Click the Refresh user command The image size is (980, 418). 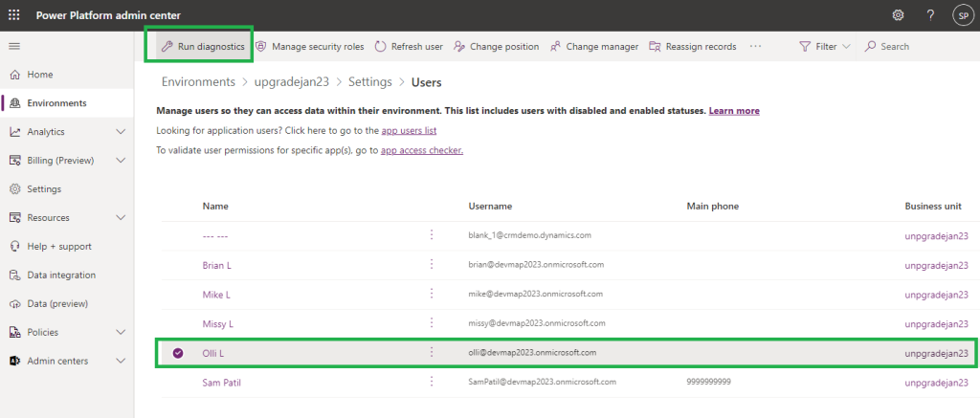pos(409,46)
